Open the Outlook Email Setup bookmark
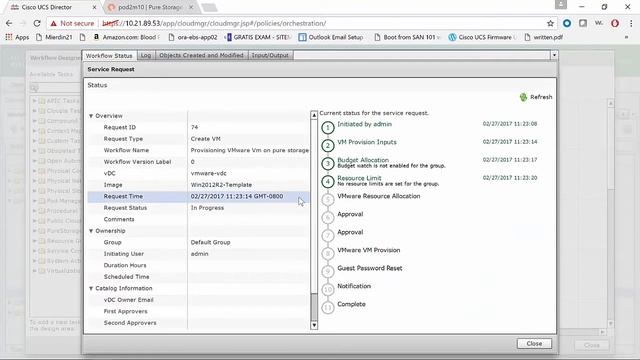This screenshot has height=360, width=640. tap(331, 37)
